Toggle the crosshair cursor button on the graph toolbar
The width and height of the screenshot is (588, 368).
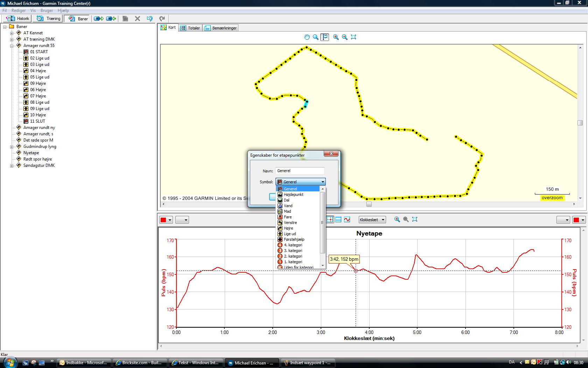click(x=330, y=219)
